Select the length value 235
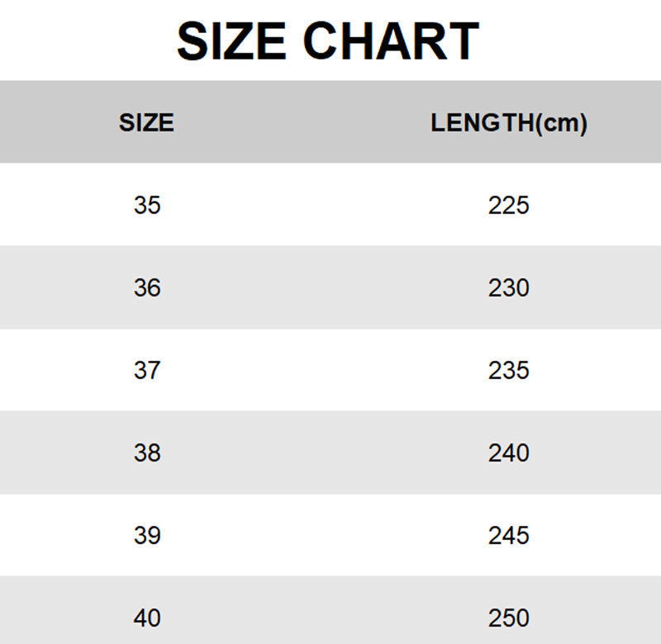Image resolution: width=661 pixels, height=644 pixels. point(508,370)
